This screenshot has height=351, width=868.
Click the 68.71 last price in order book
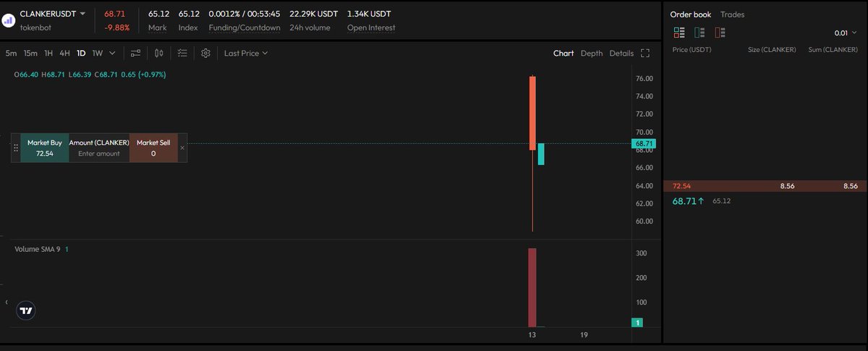(x=689, y=200)
